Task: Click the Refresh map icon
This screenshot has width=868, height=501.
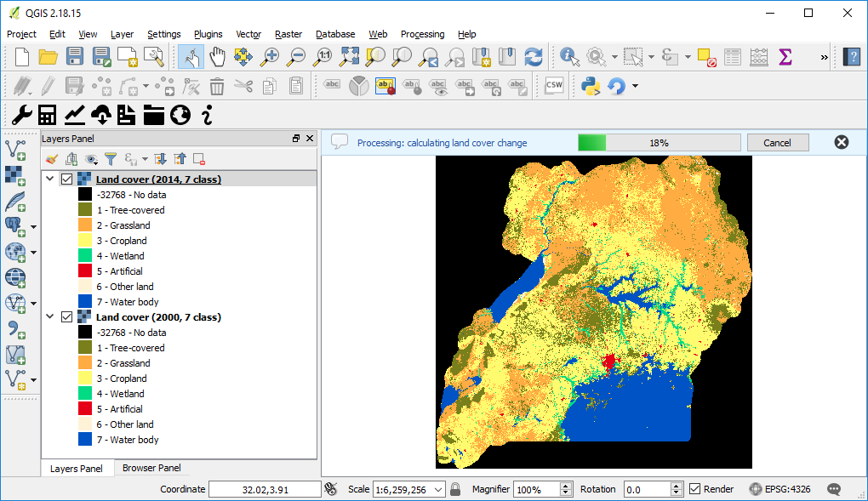Action: click(533, 57)
